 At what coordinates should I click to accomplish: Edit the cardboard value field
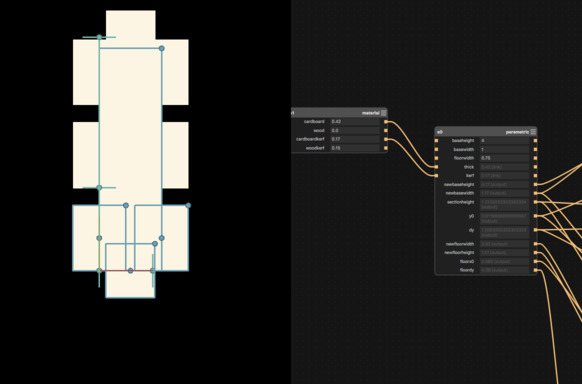coord(355,122)
